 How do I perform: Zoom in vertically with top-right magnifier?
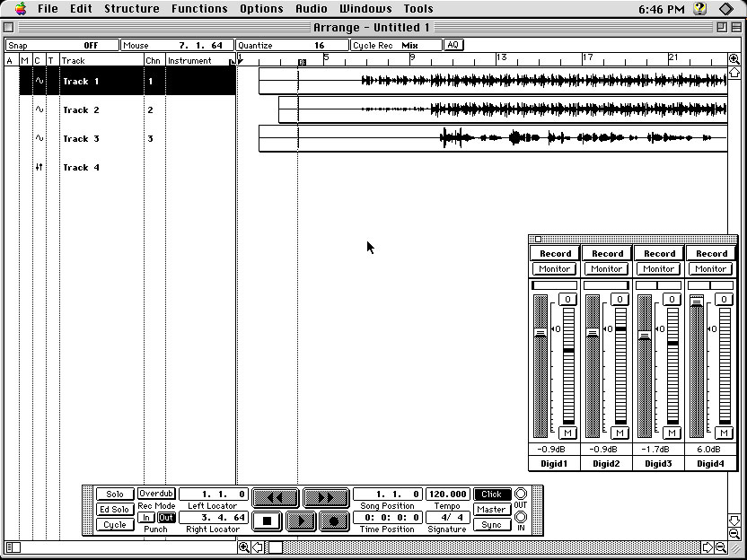(x=734, y=59)
